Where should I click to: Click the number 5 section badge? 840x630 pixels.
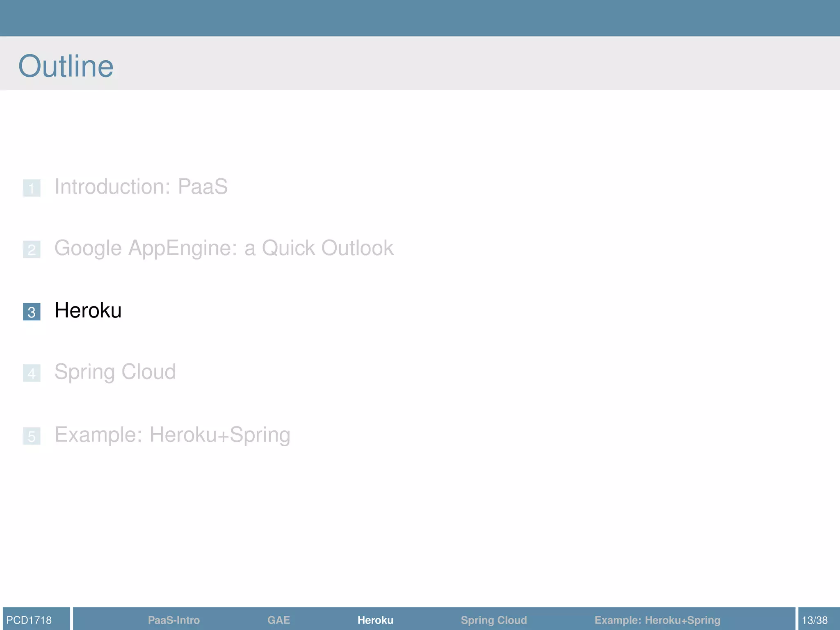32,436
